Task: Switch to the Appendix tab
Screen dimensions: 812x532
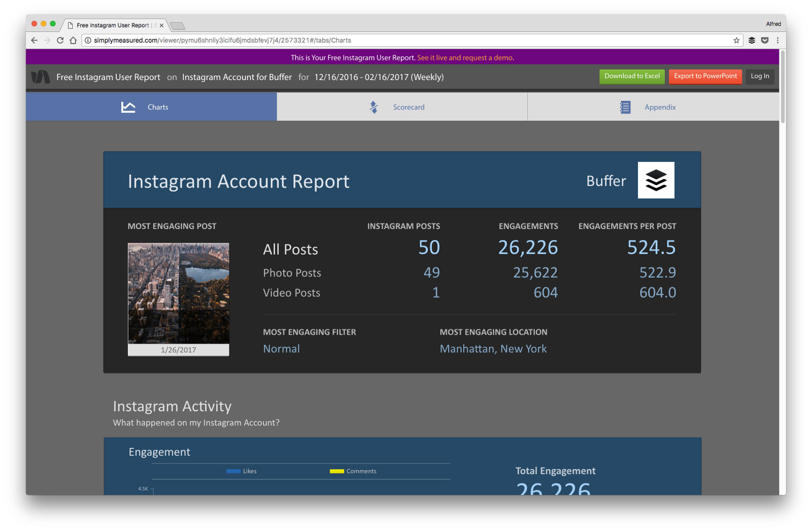Action: tap(653, 107)
